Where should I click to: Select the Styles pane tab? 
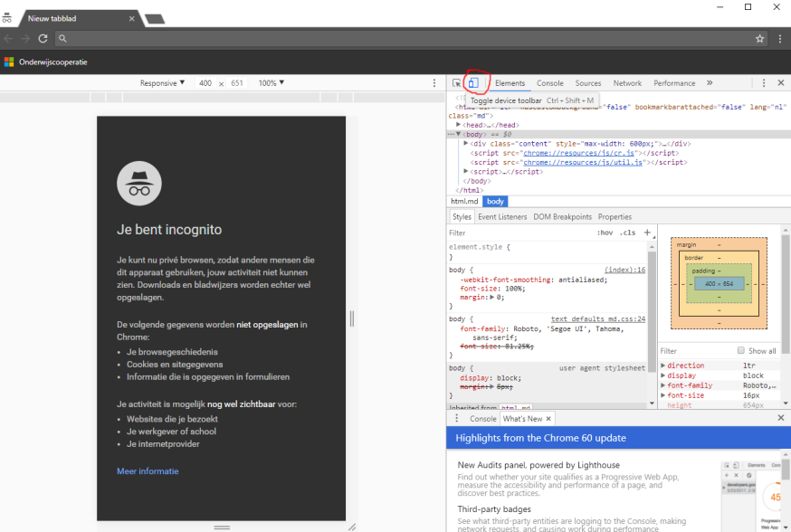(462, 217)
